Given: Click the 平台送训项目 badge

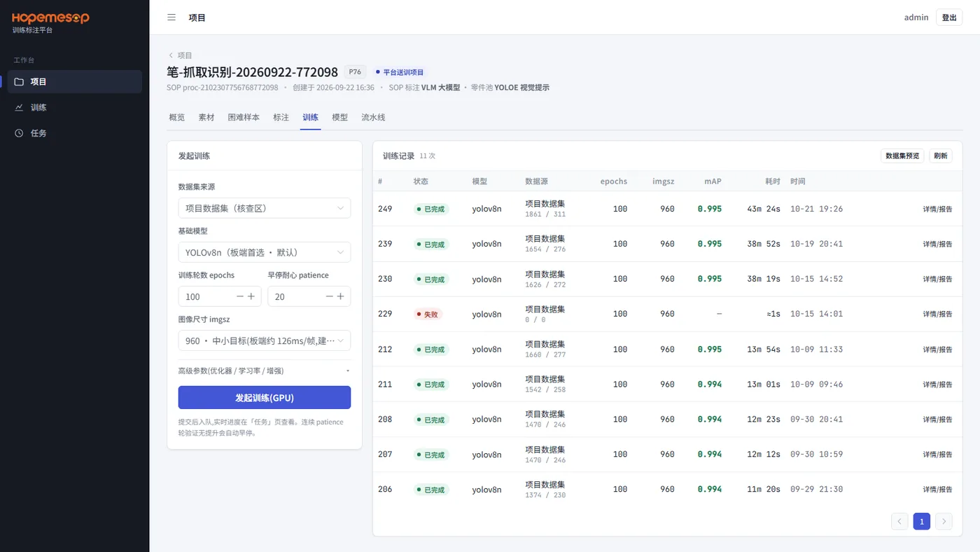Looking at the screenshot, I should tap(400, 72).
